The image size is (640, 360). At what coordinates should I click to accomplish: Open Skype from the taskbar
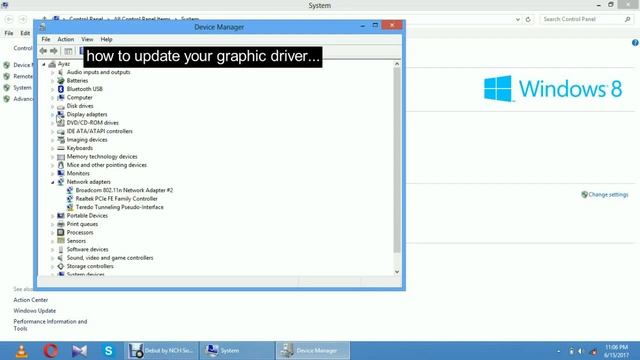[x=108, y=351]
